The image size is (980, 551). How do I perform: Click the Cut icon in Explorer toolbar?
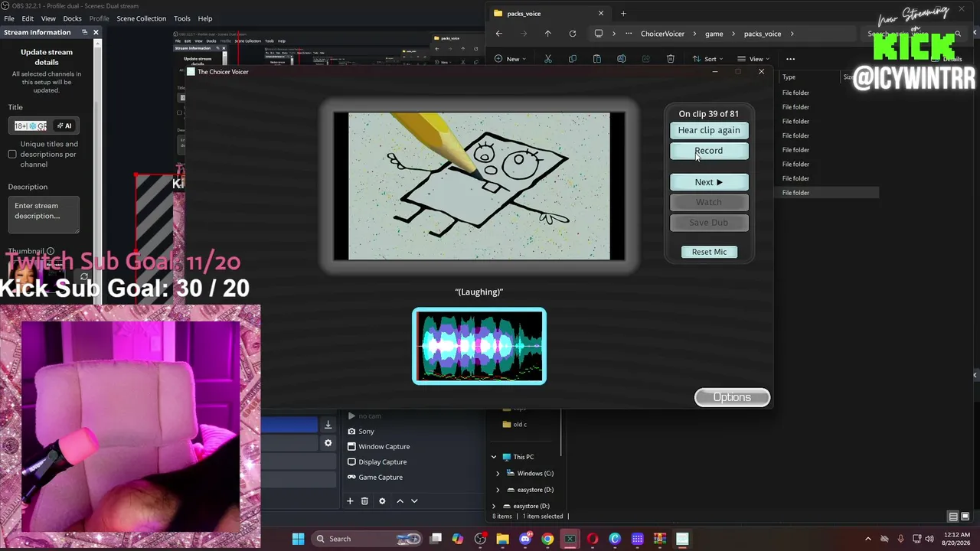coord(548,59)
